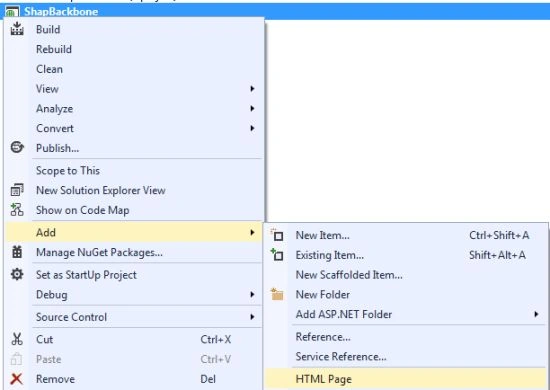550x390 pixels.
Task: Open the Convert submenu
Action: [134, 128]
